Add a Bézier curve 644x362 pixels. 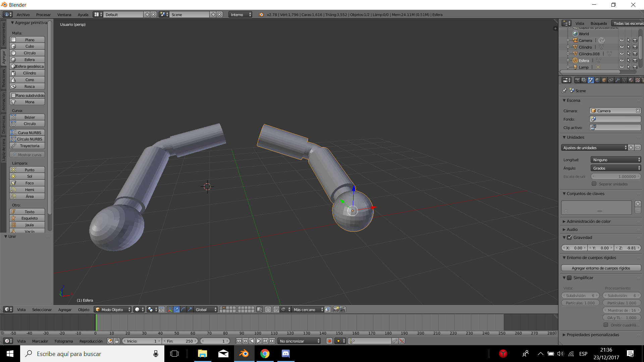[x=27, y=117]
